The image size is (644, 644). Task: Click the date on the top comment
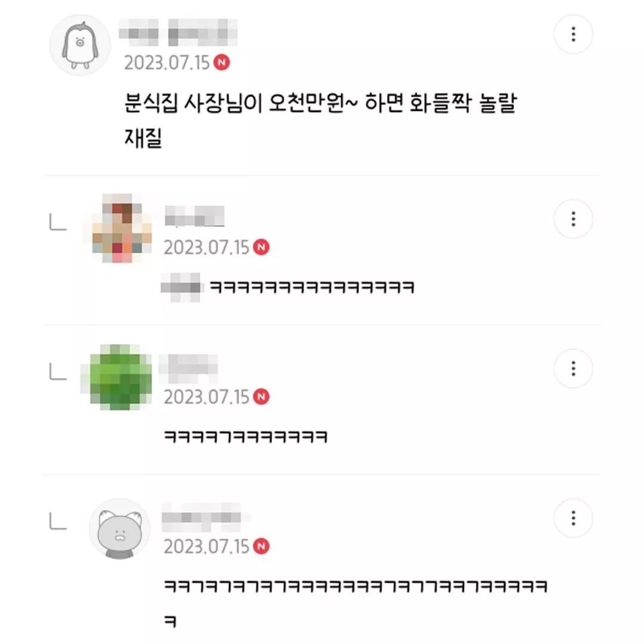167,63
